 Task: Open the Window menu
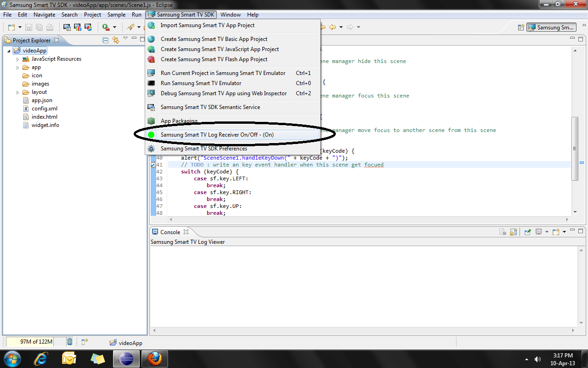[x=230, y=15]
